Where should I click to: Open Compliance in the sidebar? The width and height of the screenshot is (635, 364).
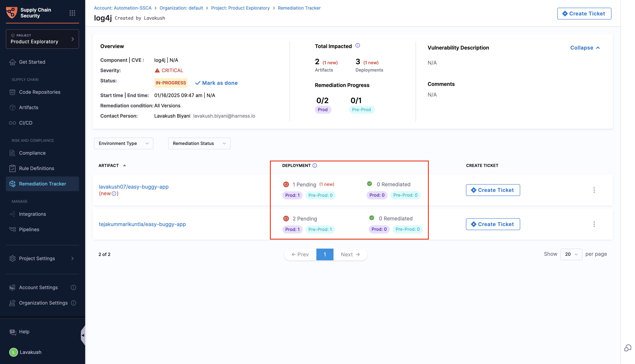click(x=32, y=153)
